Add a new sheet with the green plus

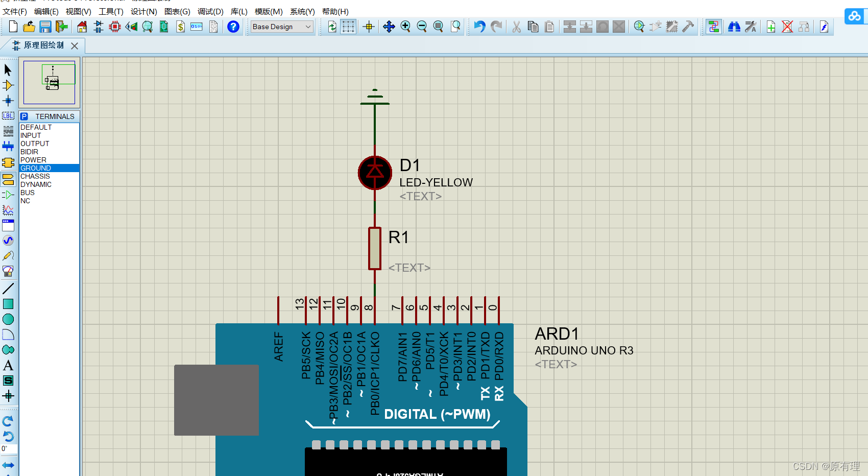771,27
